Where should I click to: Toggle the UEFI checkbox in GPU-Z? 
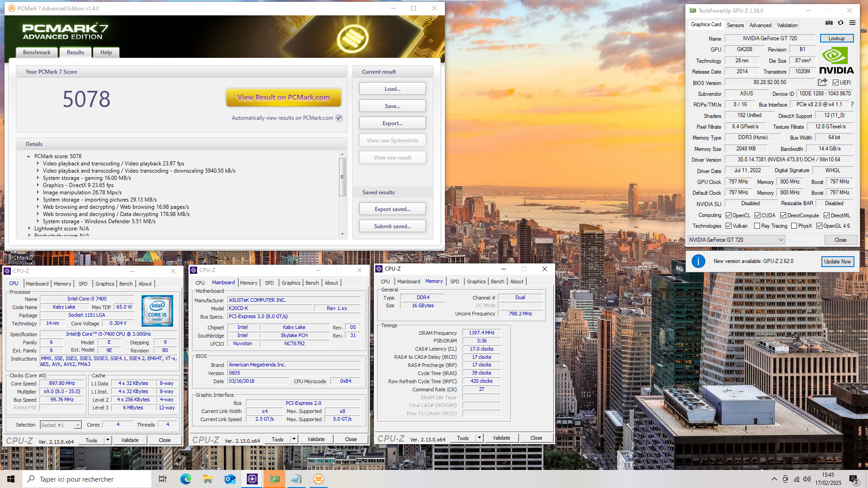click(835, 83)
